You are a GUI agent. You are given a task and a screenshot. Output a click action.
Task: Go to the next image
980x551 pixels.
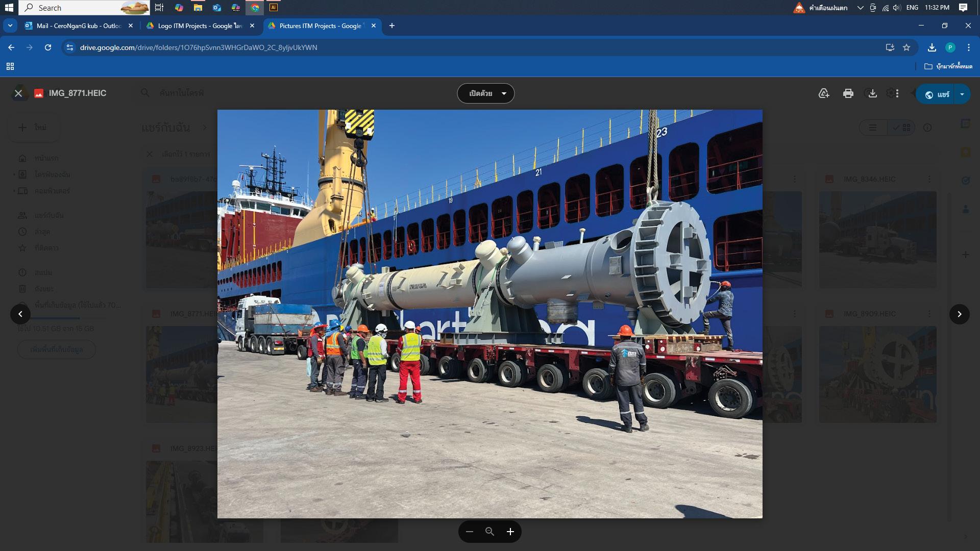(x=959, y=314)
